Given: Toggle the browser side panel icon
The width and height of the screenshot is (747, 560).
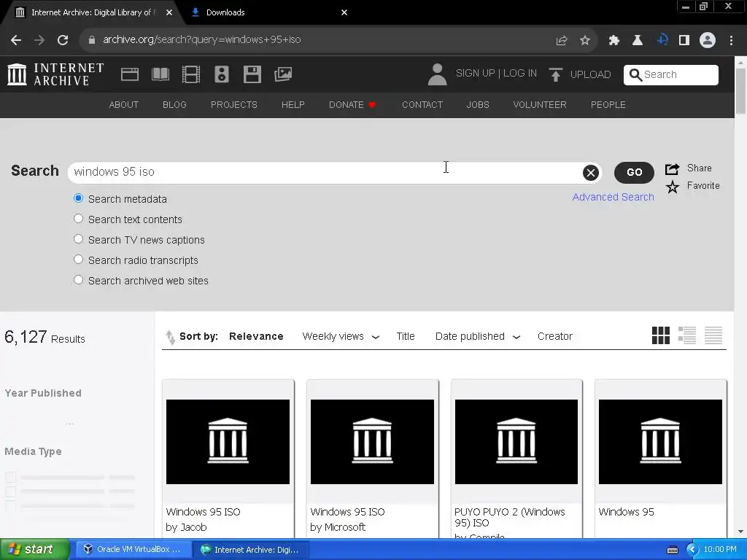Looking at the screenshot, I should point(684,41).
